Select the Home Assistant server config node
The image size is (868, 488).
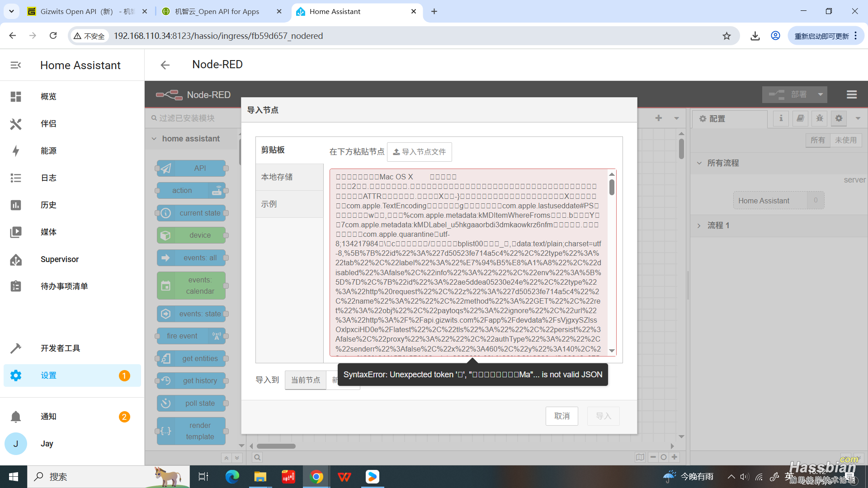coord(778,201)
